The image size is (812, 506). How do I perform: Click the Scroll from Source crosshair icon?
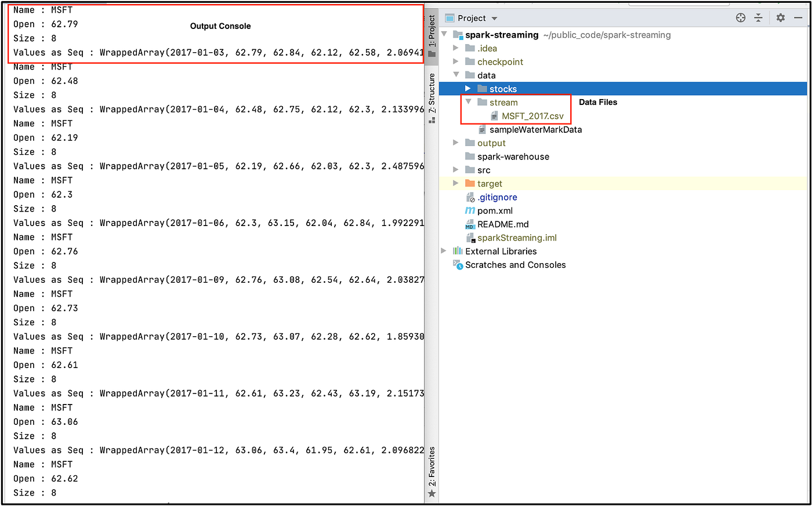pos(741,17)
